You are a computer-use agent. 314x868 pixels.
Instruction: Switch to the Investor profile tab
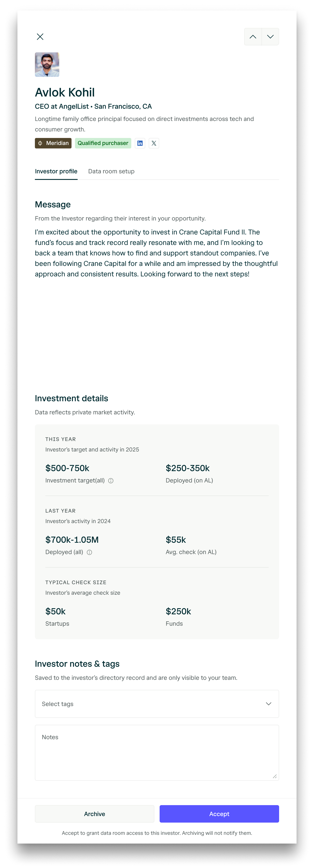coord(56,171)
